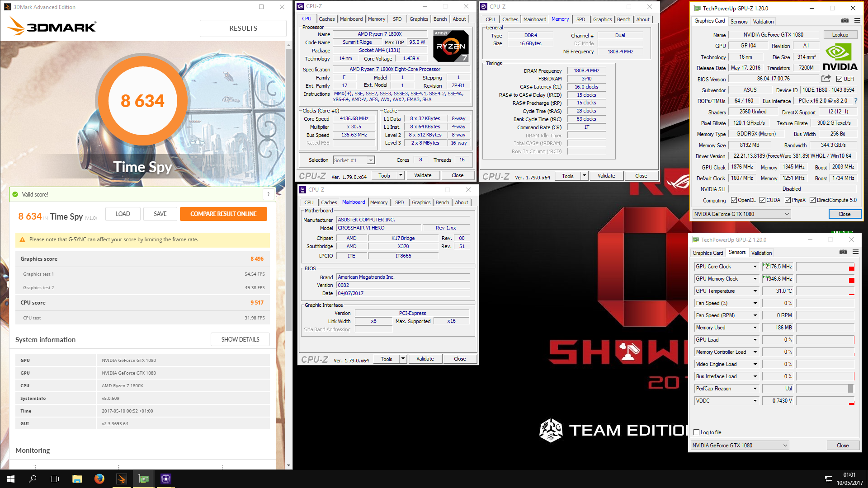Click the G-SYNC warning triangle icon
Image resolution: width=868 pixels, height=488 pixels.
click(22, 239)
